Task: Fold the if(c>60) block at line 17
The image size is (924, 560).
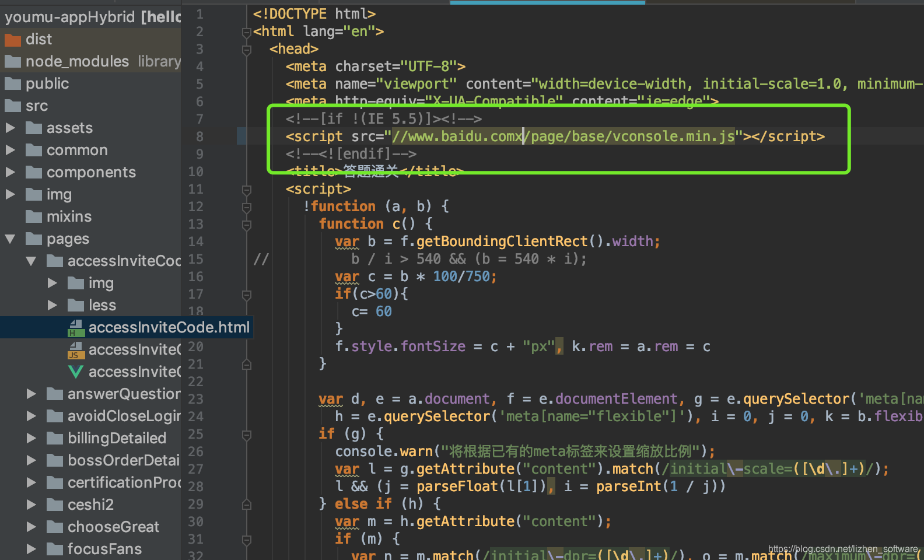Action: (247, 295)
